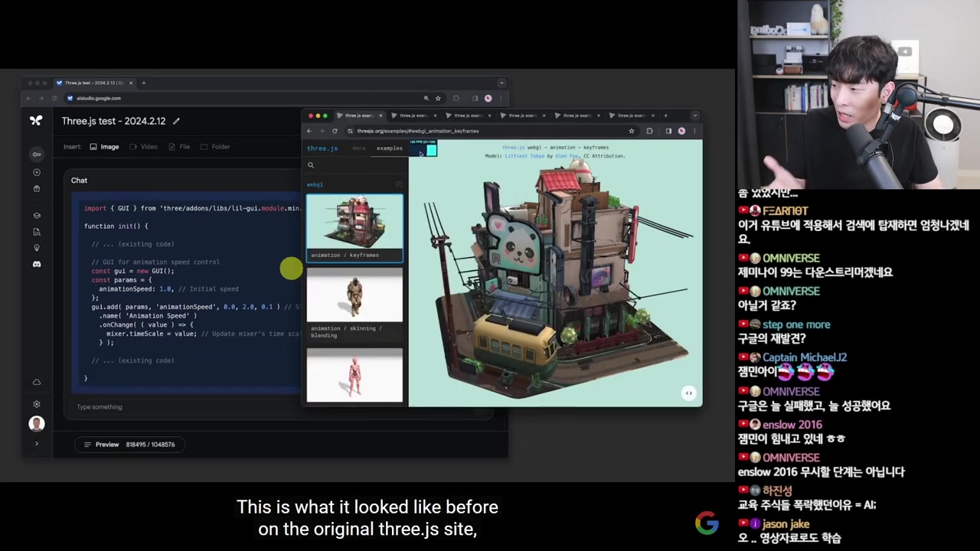Open the pink figure example thumbnail
Image resolution: width=980 pixels, height=551 pixels.
(x=354, y=375)
